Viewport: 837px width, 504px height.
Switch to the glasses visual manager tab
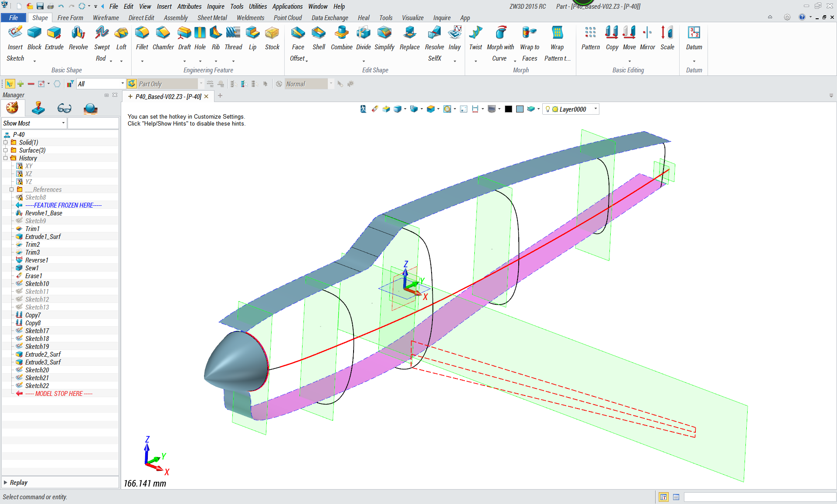(x=64, y=108)
